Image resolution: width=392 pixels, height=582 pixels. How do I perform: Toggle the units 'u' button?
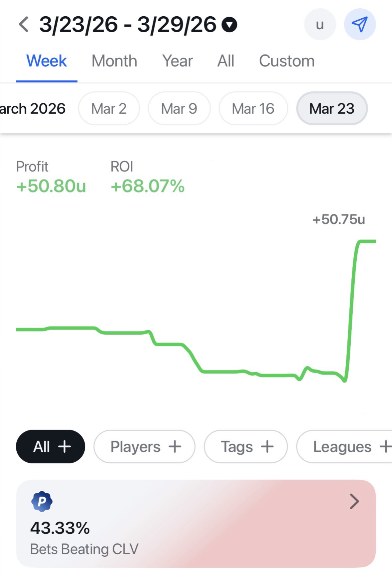coord(320,25)
